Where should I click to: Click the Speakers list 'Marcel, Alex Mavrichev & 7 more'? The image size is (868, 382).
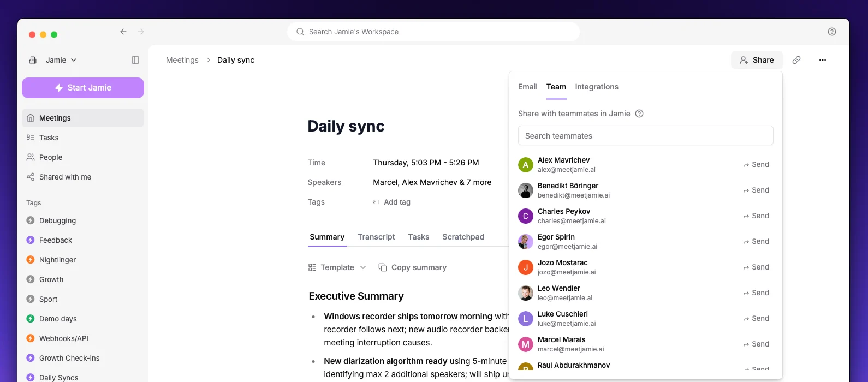[x=432, y=182]
